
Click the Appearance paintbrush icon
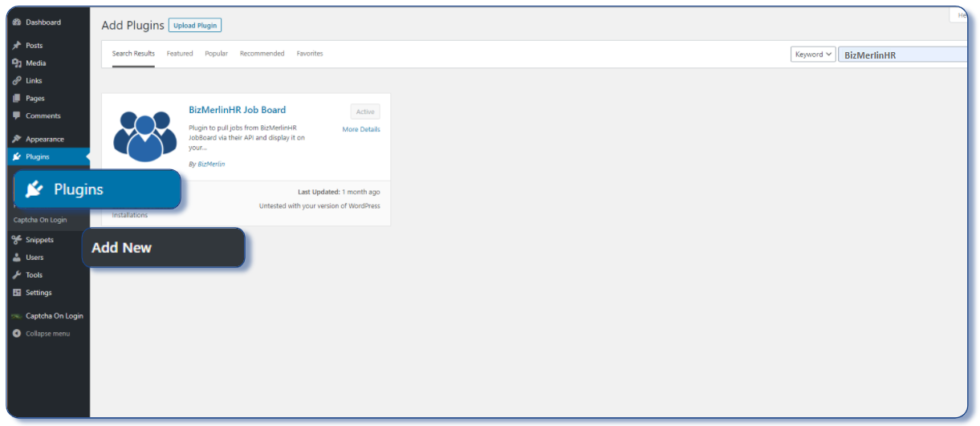pyautogui.click(x=17, y=140)
